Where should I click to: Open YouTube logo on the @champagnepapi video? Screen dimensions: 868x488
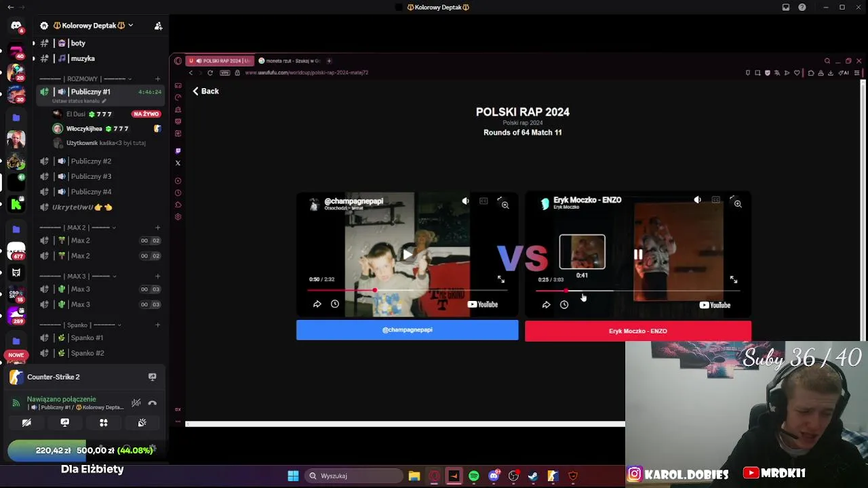tap(483, 304)
